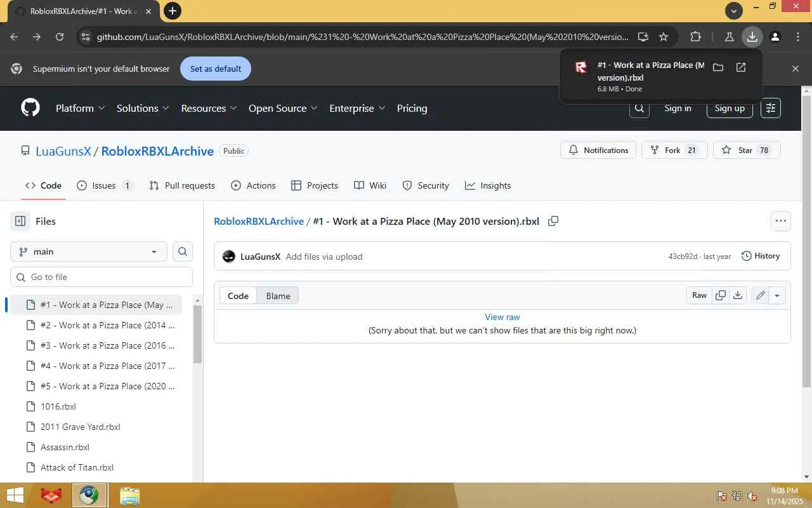Star the repository button
The height and width of the screenshot is (508, 812).
(747, 150)
